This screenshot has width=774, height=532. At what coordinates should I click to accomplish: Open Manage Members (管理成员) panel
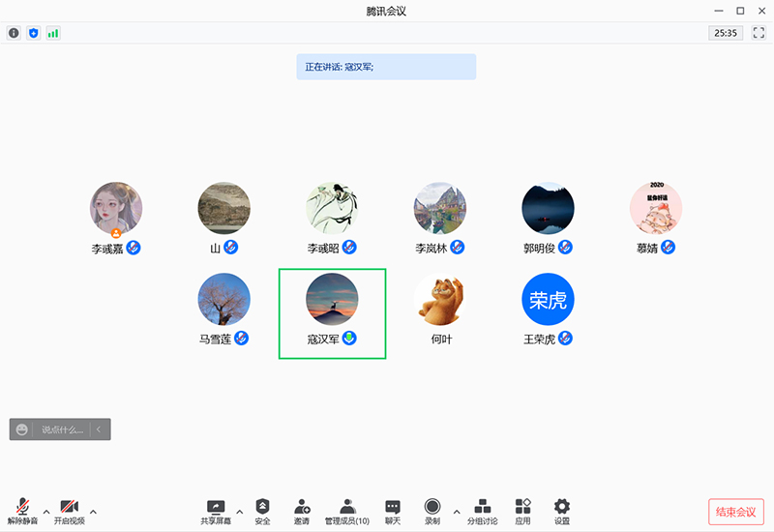point(346,511)
